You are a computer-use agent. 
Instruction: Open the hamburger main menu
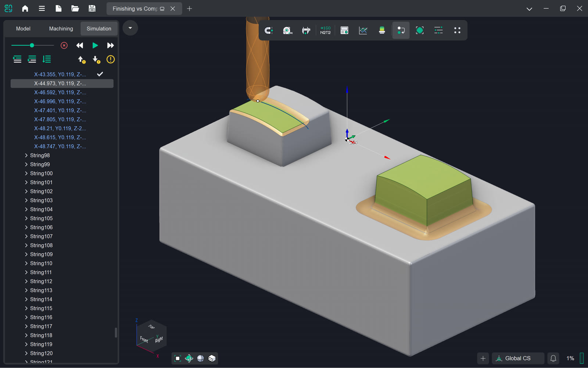[42, 8]
